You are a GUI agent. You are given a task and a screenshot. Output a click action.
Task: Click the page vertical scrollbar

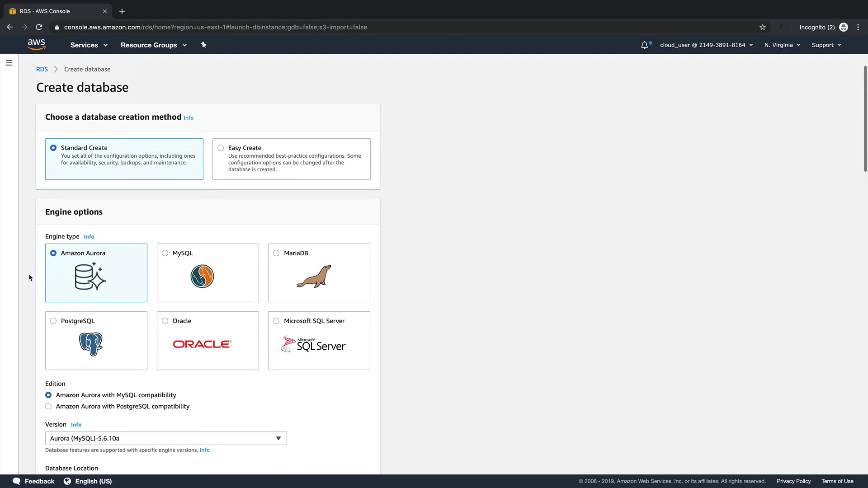865,118
